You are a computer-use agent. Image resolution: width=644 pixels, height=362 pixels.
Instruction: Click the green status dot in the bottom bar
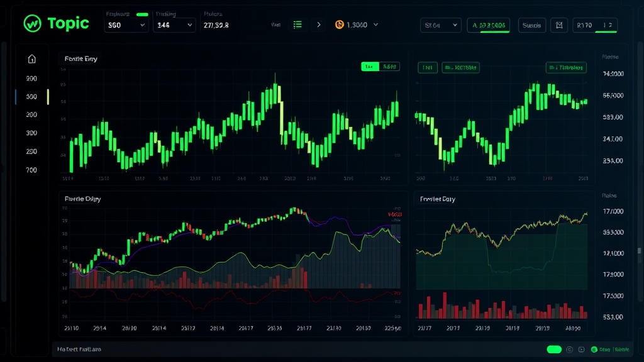click(x=594, y=349)
